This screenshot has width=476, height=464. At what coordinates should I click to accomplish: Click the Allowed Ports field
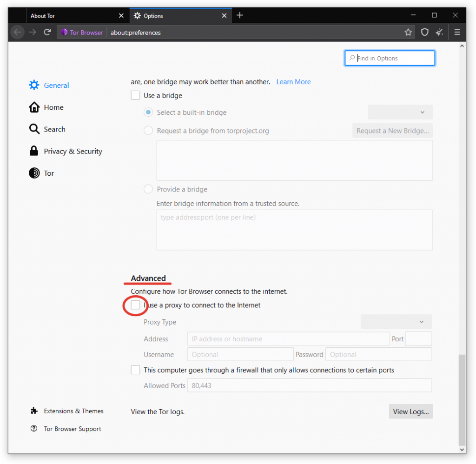coord(309,385)
